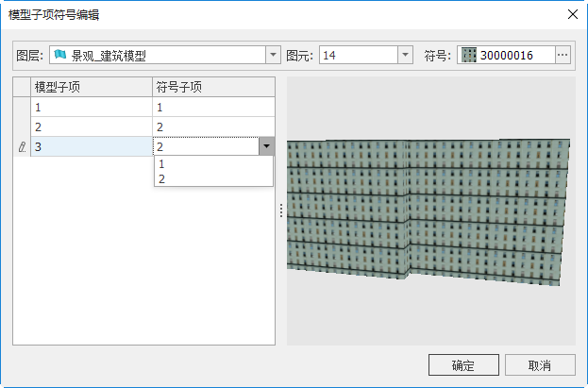Screen dimensions: 588x388
Task: Click the 符号子项 column header
Action: (213, 87)
